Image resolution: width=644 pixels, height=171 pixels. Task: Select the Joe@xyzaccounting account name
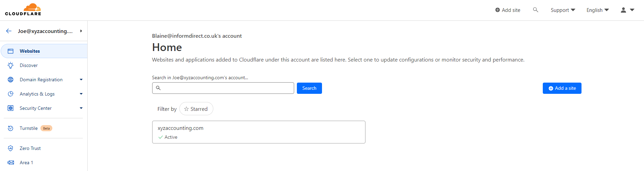[x=45, y=31]
